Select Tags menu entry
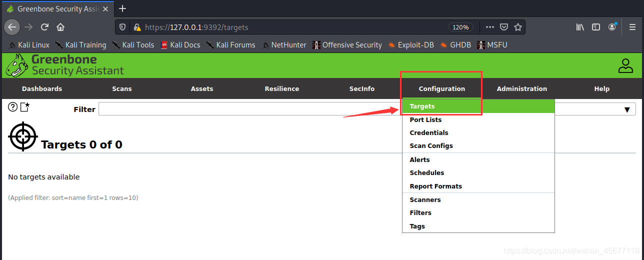Screen dimensions: 644x260 [478, 226]
